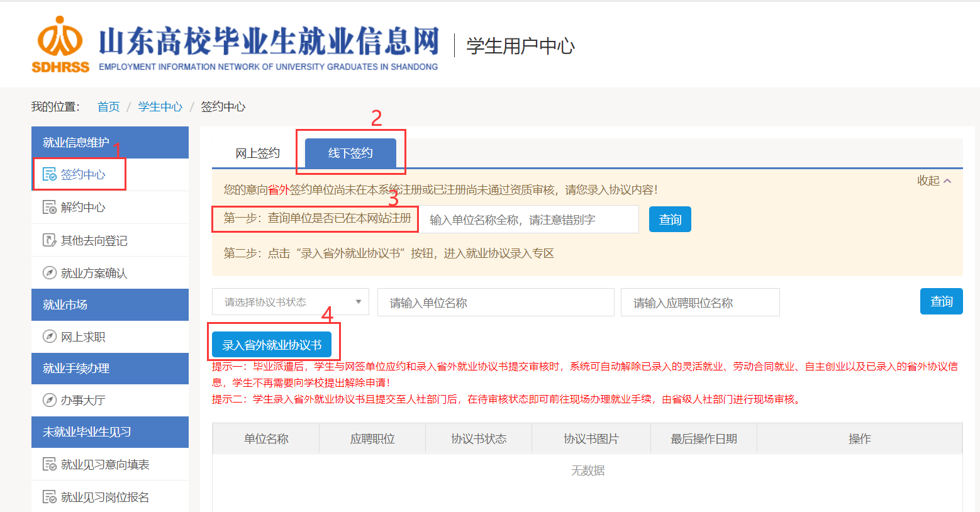Click the 就业见习岗位报名 sidebar icon
The width and height of the screenshot is (980, 512).
[x=49, y=497]
